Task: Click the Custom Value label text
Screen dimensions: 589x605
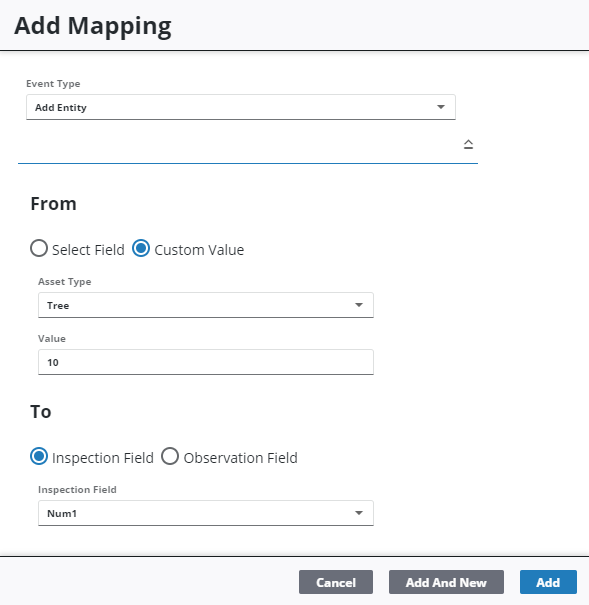Action: click(199, 250)
